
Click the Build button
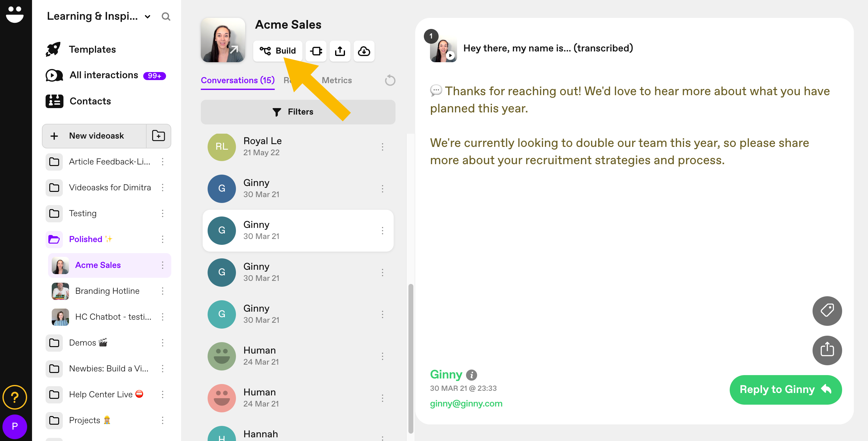point(278,51)
